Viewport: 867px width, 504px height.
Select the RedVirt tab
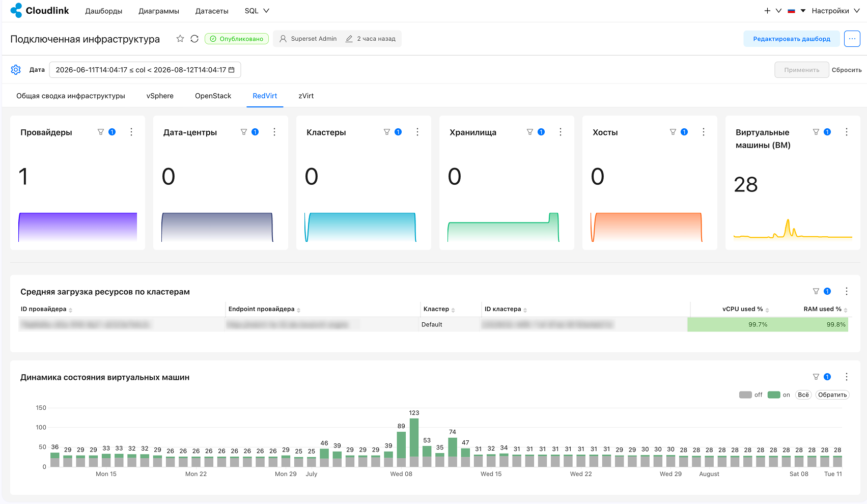point(265,96)
